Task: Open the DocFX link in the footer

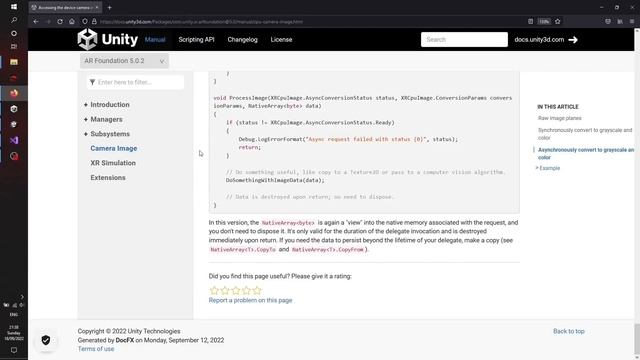Action: pos(125,340)
